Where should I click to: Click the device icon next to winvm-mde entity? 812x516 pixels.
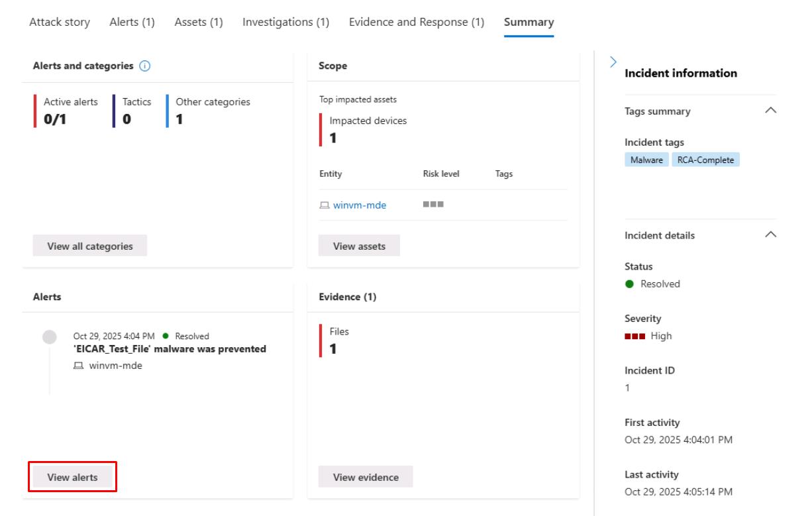pos(324,205)
